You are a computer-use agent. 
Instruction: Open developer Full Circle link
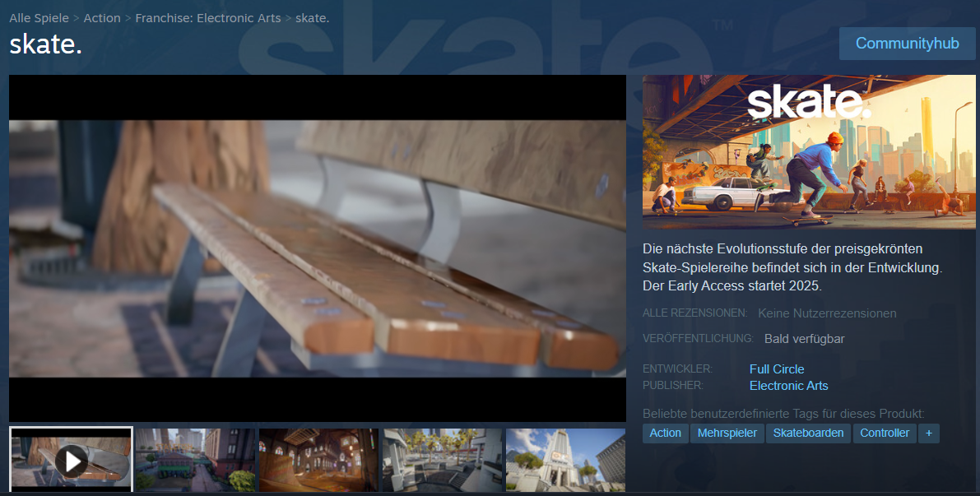click(x=777, y=369)
